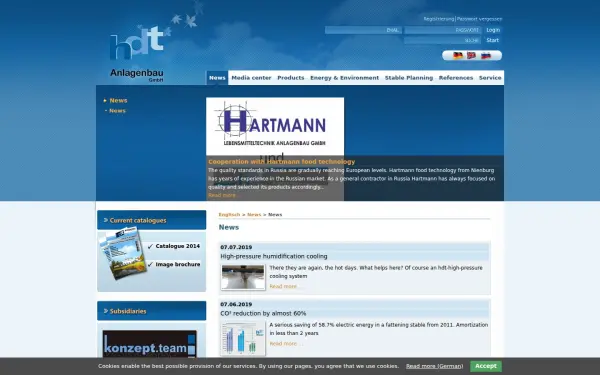The image size is (600, 375).
Task: Switch site to English language flag
Action: pyautogui.click(x=471, y=55)
